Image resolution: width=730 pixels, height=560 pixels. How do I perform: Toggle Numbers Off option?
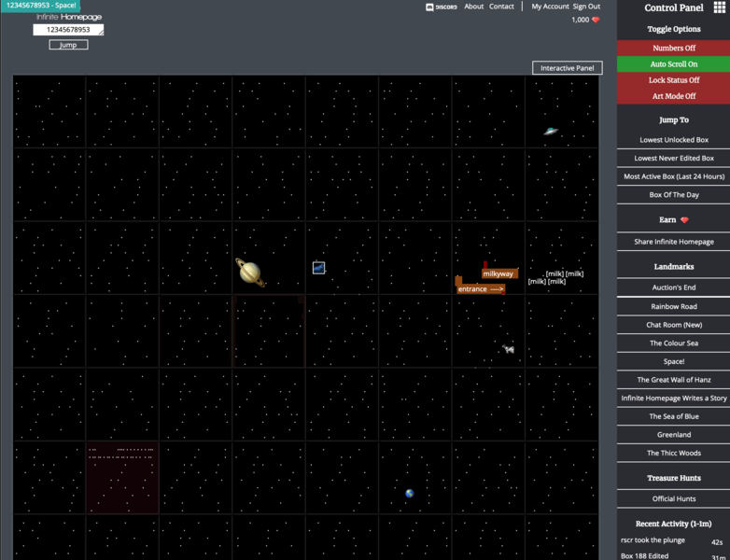click(x=673, y=48)
